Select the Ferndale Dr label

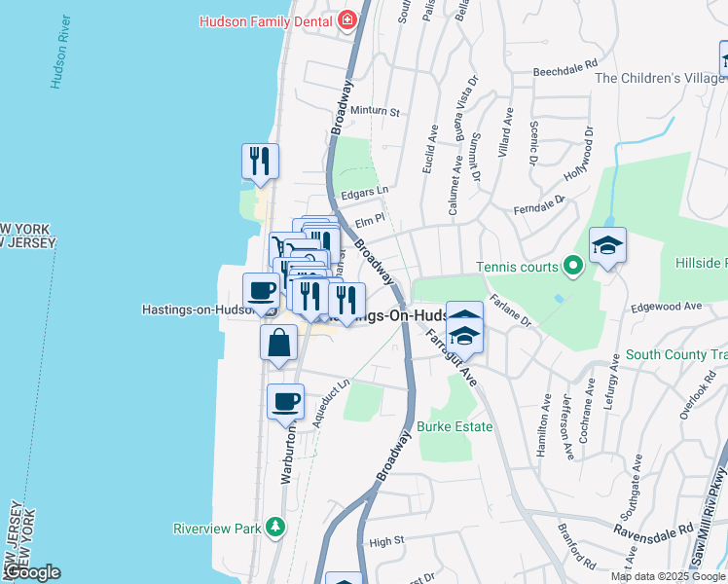[539, 205]
